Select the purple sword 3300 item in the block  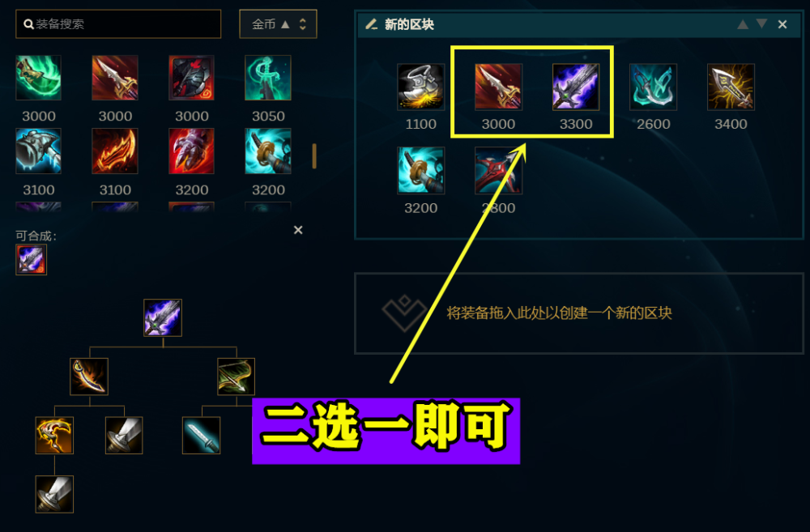575,87
